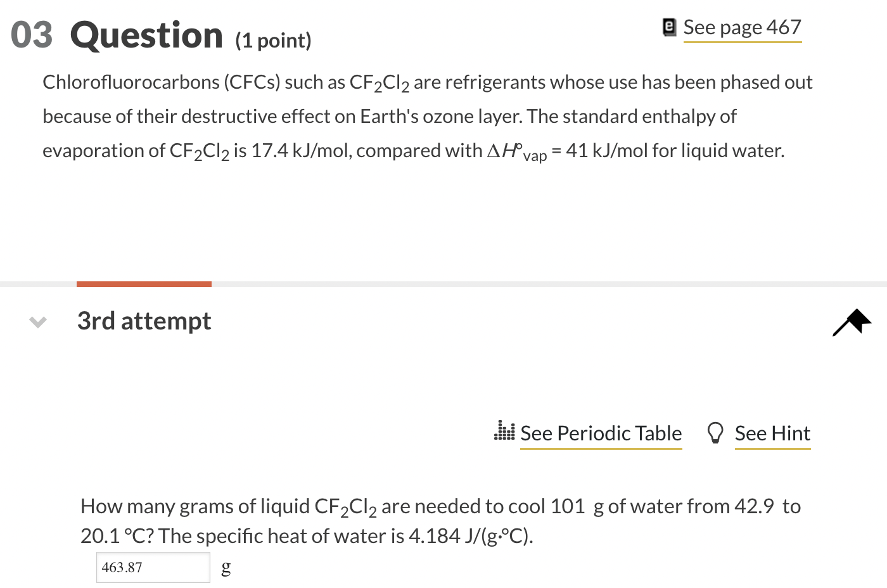Click the red progress bar segment
Viewport: 887px width, 588px height.
143,284
